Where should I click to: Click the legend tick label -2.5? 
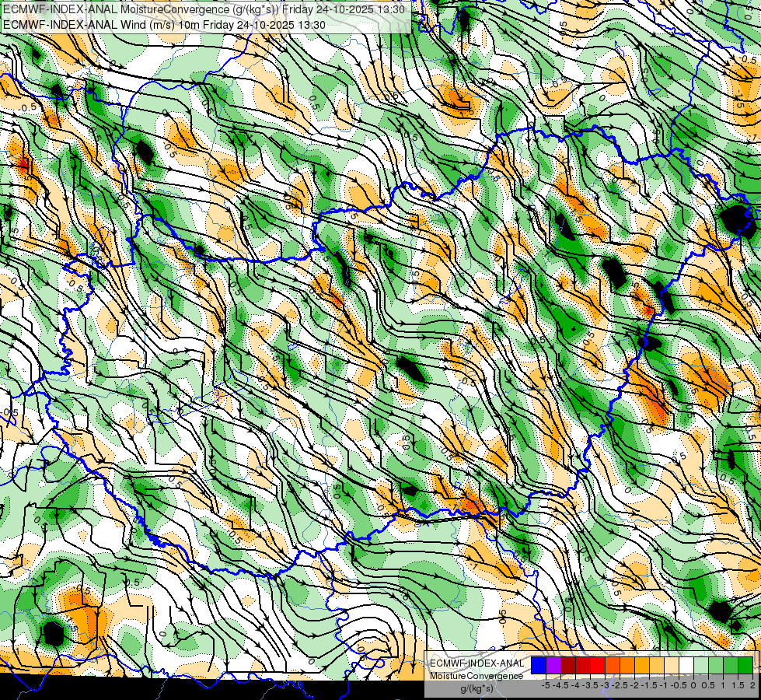tap(620, 685)
